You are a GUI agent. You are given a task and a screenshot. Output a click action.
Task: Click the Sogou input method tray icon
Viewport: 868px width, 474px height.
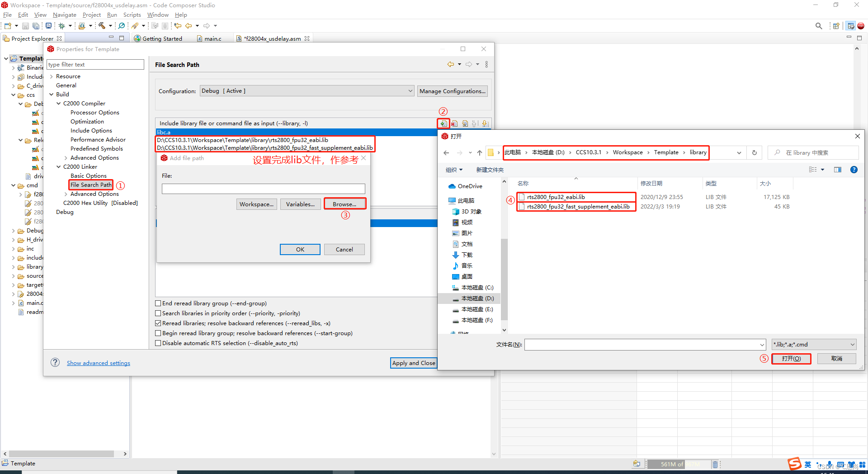(794, 464)
